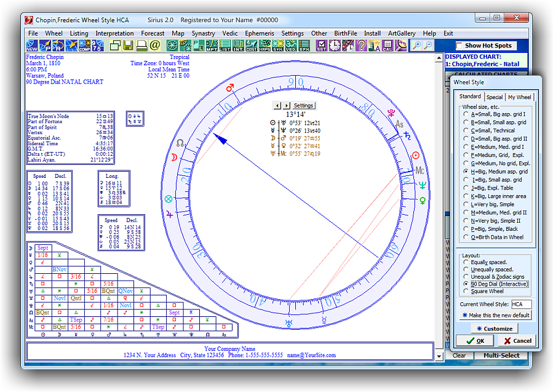Select Q=Birth Data in Wheel option

tap(466, 237)
